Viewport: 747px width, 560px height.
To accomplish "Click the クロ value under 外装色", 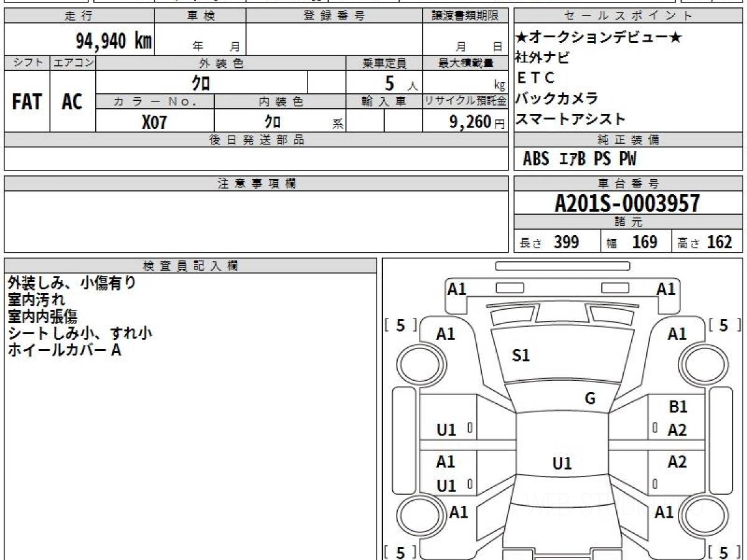I will click(200, 83).
